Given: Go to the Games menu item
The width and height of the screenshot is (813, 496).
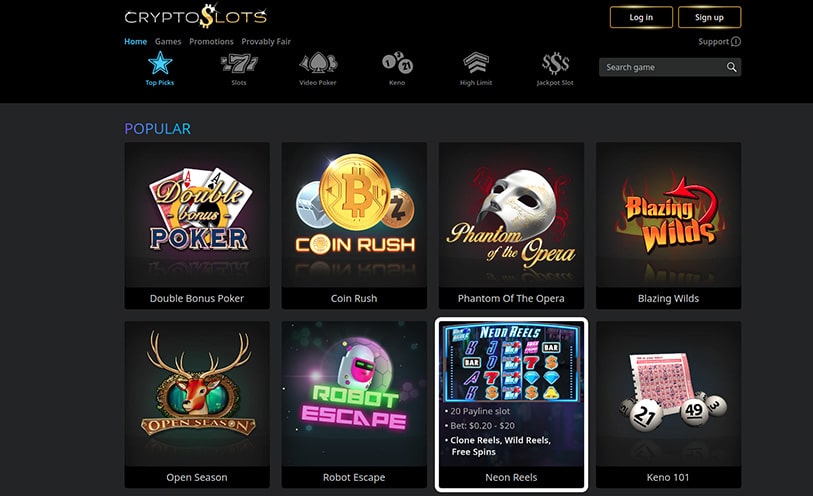Looking at the screenshot, I should click(168, 41).
